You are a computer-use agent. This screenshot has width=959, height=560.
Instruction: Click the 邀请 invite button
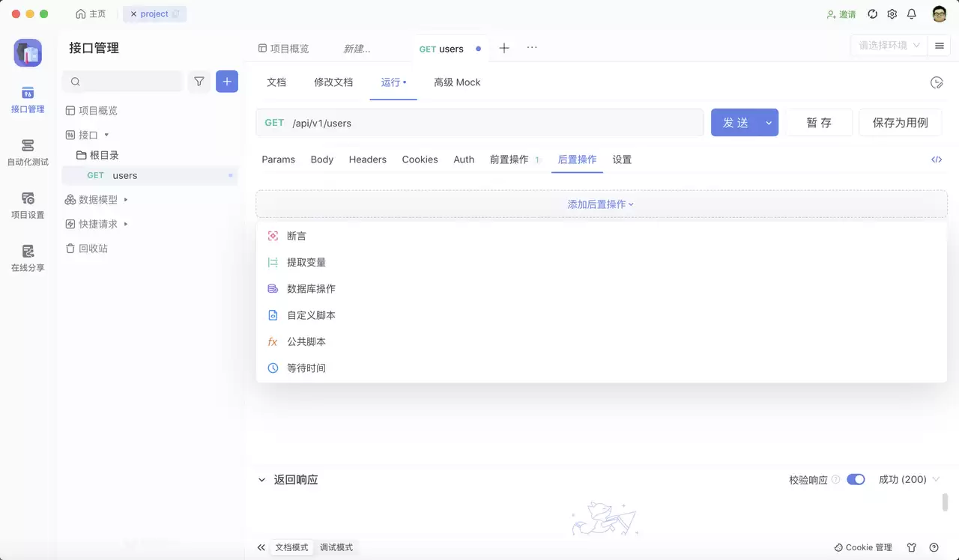click(841, 14)
